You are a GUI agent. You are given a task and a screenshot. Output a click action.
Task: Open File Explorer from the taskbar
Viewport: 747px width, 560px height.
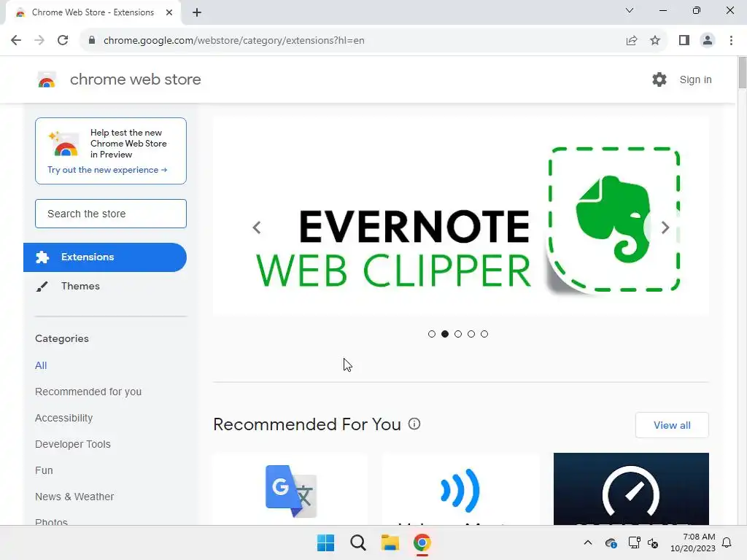click(x=390, y=542)
